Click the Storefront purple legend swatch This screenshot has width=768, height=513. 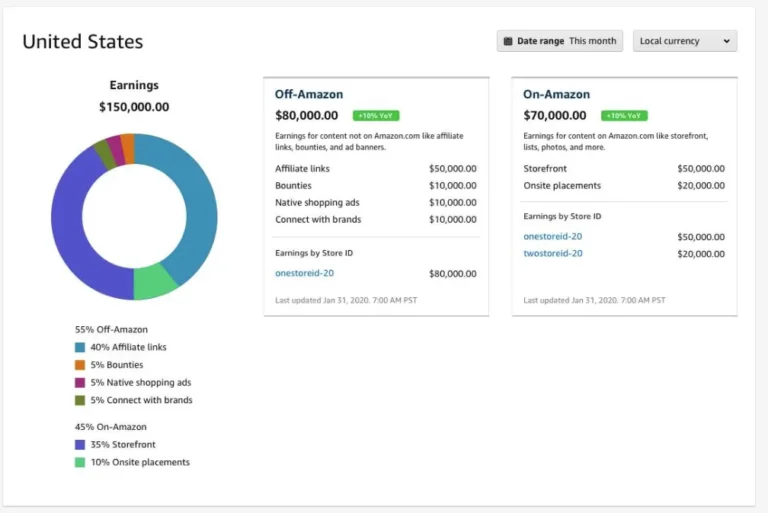click(80, 445)
